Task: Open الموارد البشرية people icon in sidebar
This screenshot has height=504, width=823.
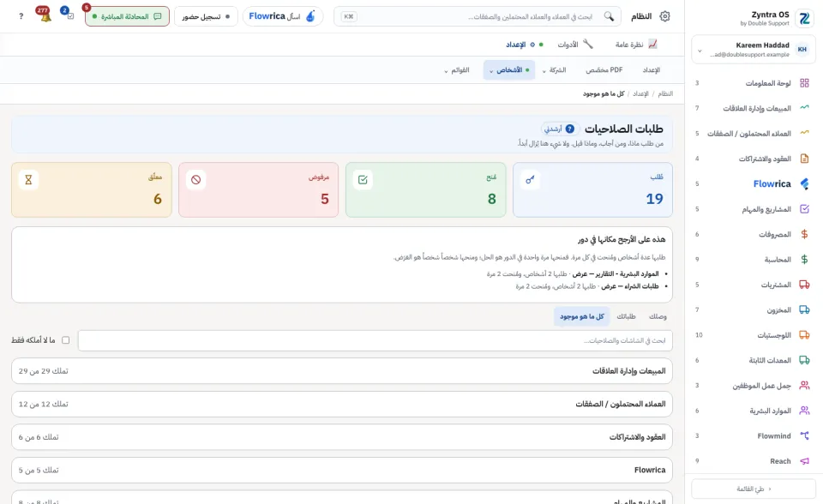Action: pos(804,411)
